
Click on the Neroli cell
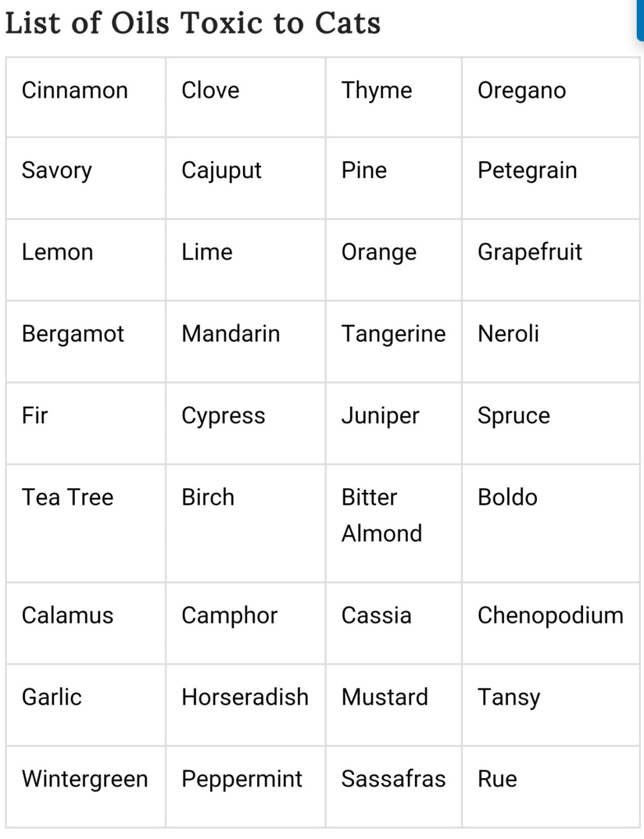pyautogui.click(x=508, y=334)
